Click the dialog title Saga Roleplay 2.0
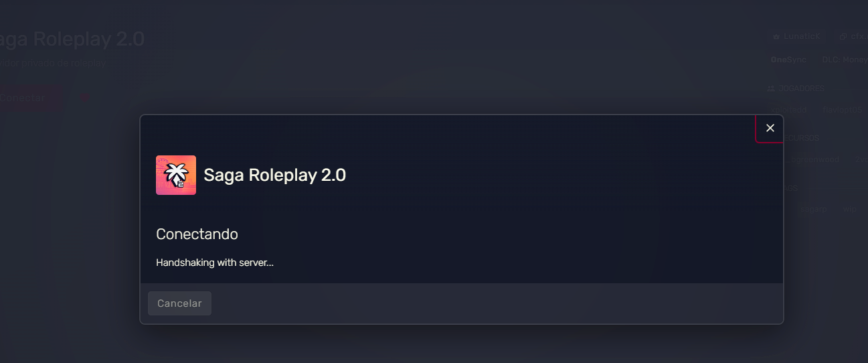Image resolution: width=868 pixels, height=363 pixels. [x=274, y=175]
